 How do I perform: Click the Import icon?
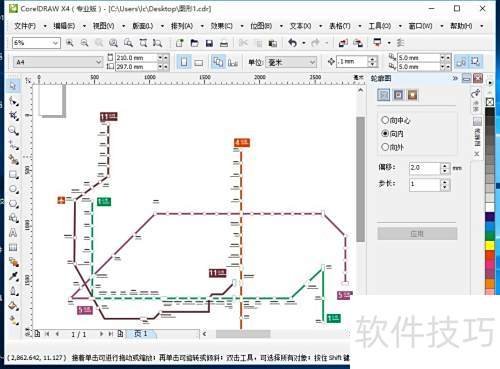(x=343, y=43)
